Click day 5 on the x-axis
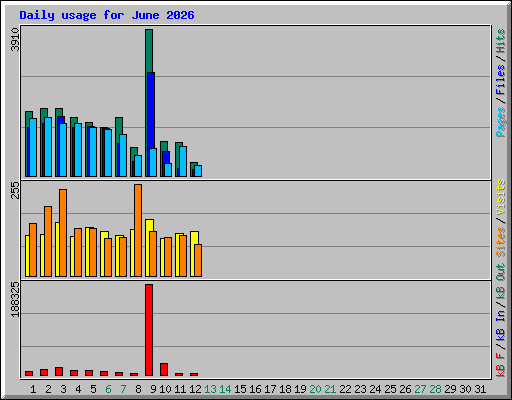 pos(93,389)
